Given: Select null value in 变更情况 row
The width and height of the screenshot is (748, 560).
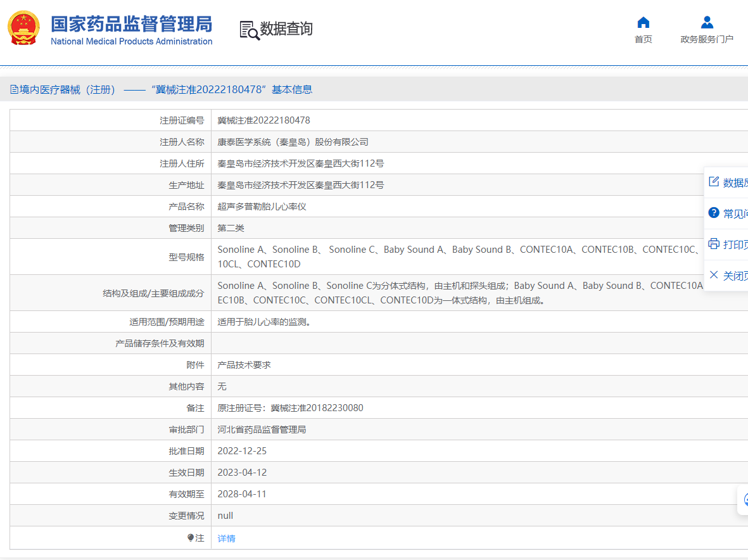Looking at the screenshot, I should click(x=225, y=516).
